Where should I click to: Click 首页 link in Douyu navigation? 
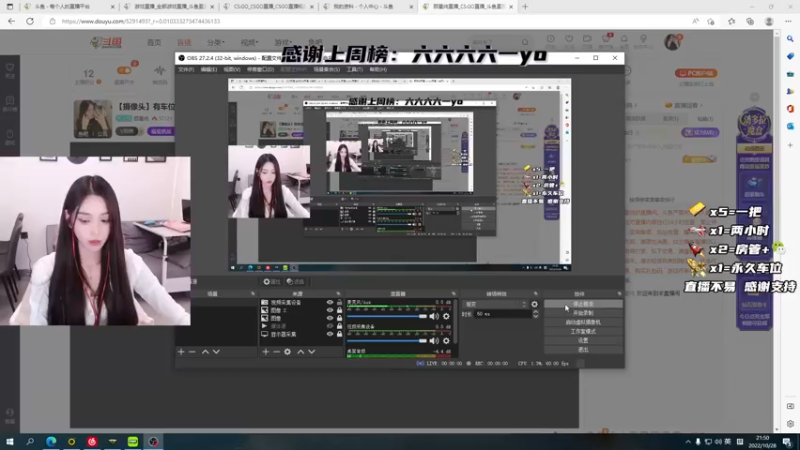coord(154,42)
